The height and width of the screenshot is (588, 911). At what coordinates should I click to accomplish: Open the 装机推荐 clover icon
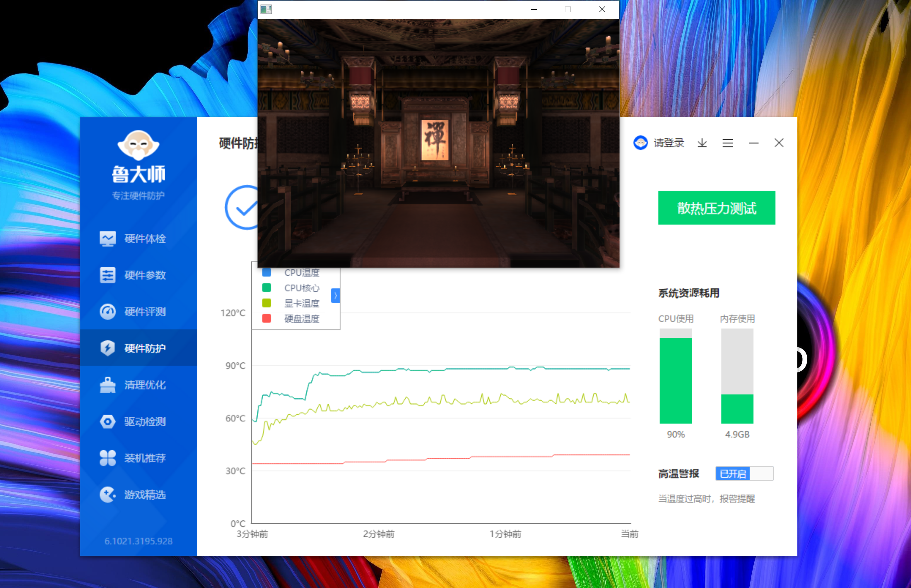tap(108, 458)
